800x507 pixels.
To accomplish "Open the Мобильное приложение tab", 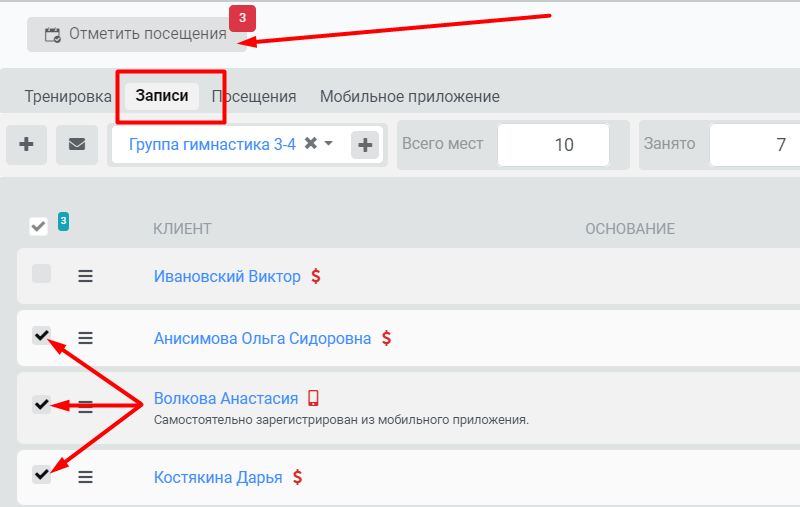I will click(x=410, y=96).
